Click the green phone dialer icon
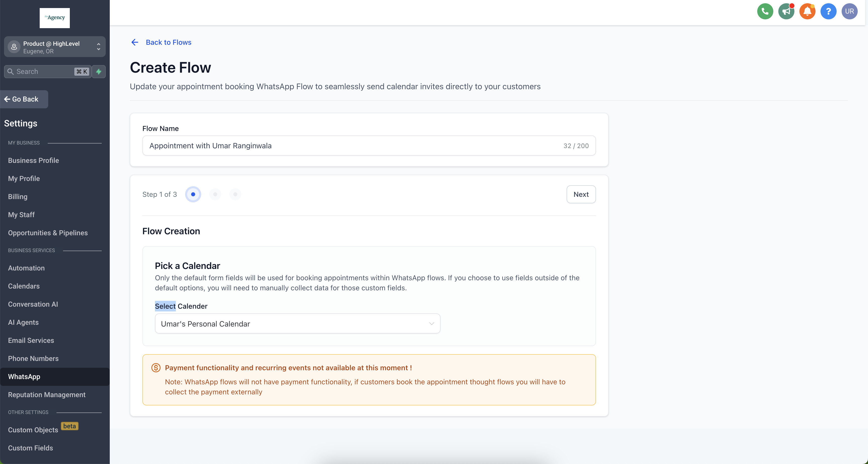Image resolution: width=868 pixels, height=464 pixels. [765, 12]
